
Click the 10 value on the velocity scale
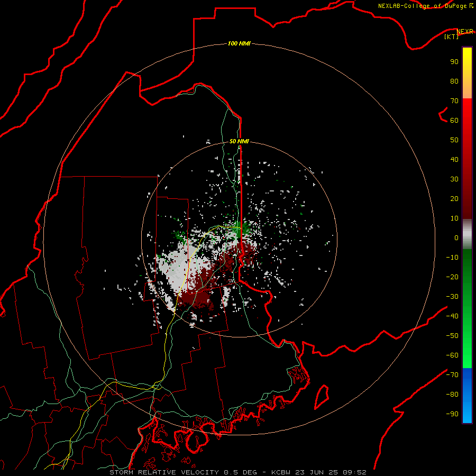click(x=454, y=218)
